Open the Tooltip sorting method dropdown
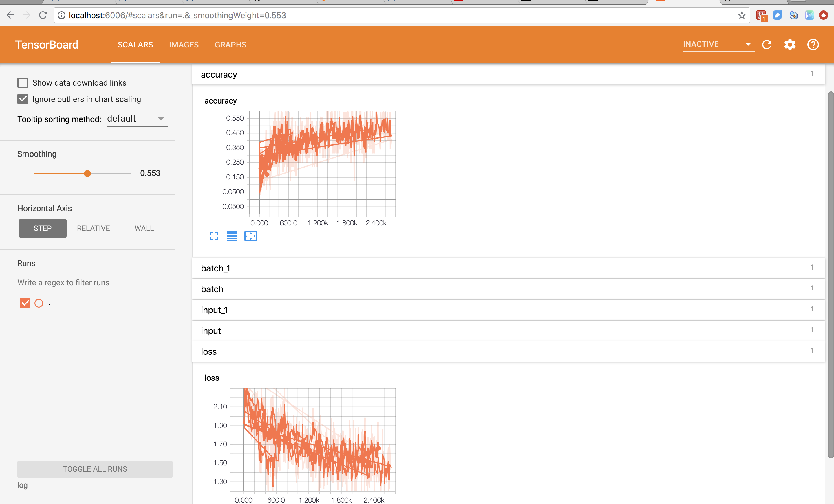Screen dimensions: 834x504 (137, 119)
